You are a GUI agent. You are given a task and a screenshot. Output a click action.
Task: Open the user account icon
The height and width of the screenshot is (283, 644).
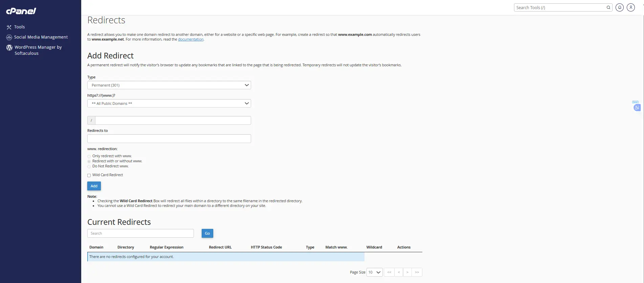click(631, 7)
